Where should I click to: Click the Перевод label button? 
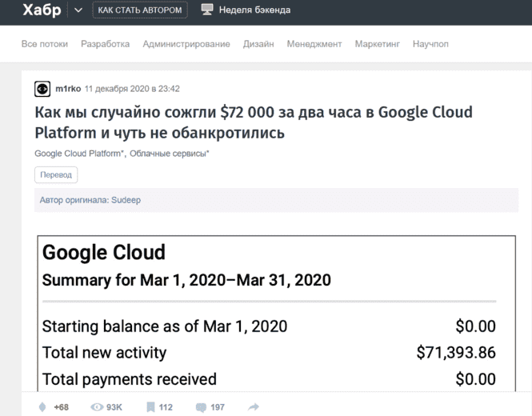56,174
